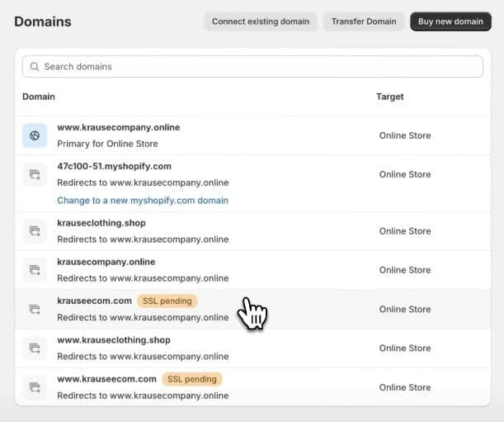Open the Transfer Domain option
The height and width of the screenshot is (422, 504).
pyautogui.click(x=364, y=21)
